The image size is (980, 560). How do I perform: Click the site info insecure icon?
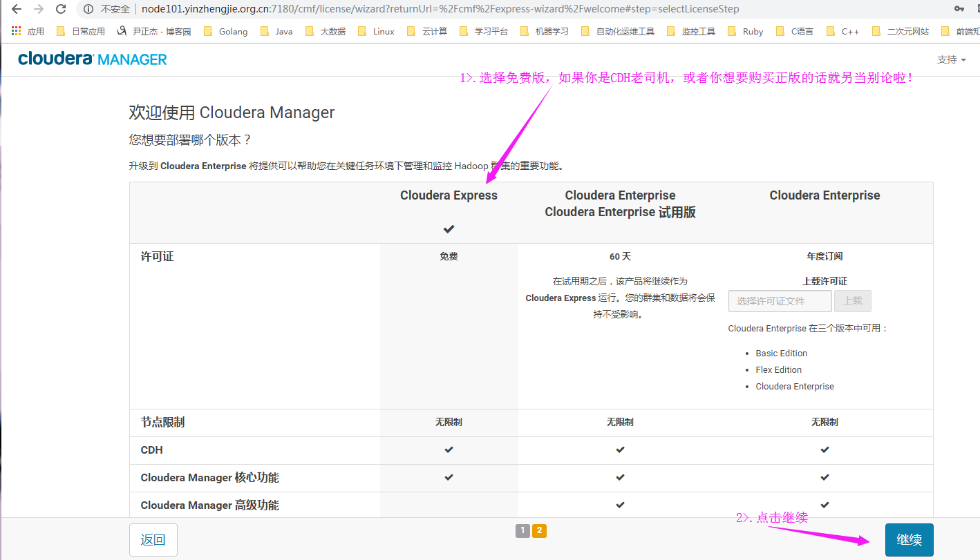point(88,9)
